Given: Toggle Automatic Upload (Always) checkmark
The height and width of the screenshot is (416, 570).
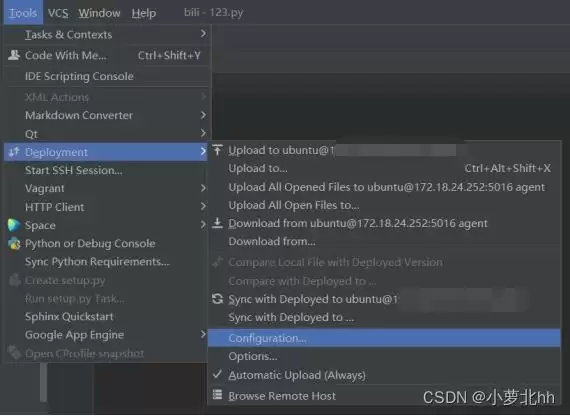Looking at the screenshot, I should (217, 374).
